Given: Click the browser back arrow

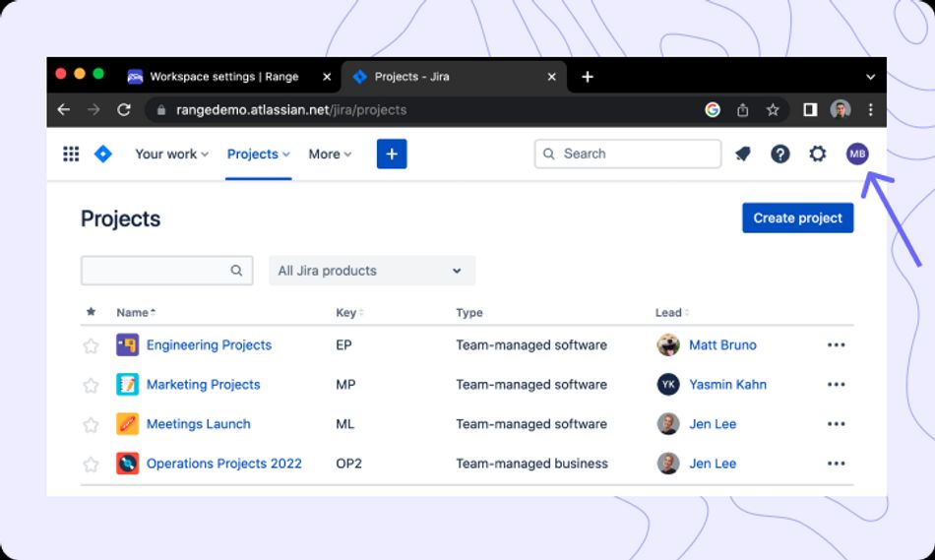Looking at the screenshot, I should [64, 109].
